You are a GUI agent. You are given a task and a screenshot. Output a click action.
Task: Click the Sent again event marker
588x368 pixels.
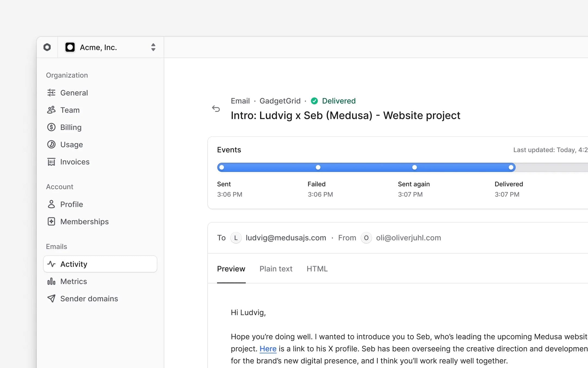(414, 167)
